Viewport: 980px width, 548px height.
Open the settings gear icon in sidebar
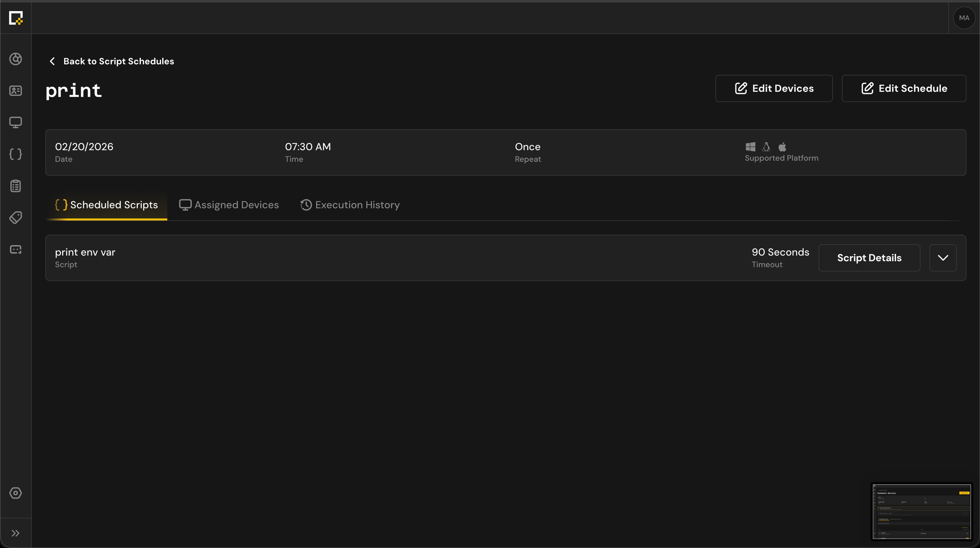[16, 493]
